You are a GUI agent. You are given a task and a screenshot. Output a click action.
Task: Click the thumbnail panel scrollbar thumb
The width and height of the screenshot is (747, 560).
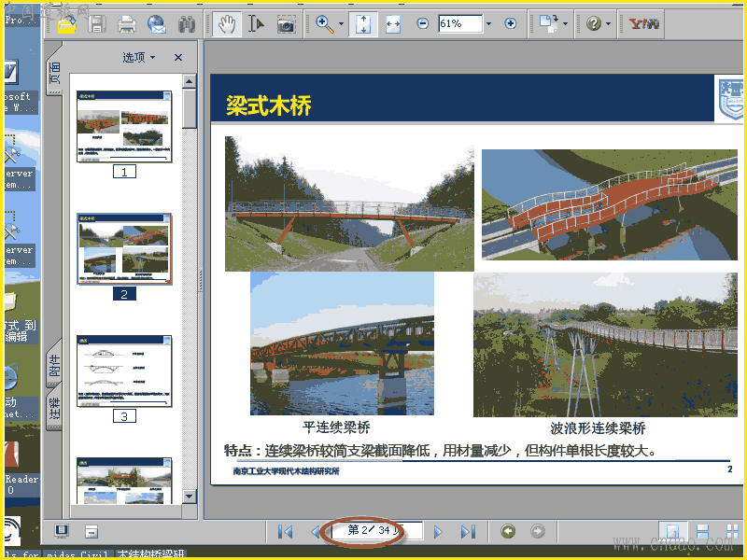pyautogui.click(x=190, y=108)
